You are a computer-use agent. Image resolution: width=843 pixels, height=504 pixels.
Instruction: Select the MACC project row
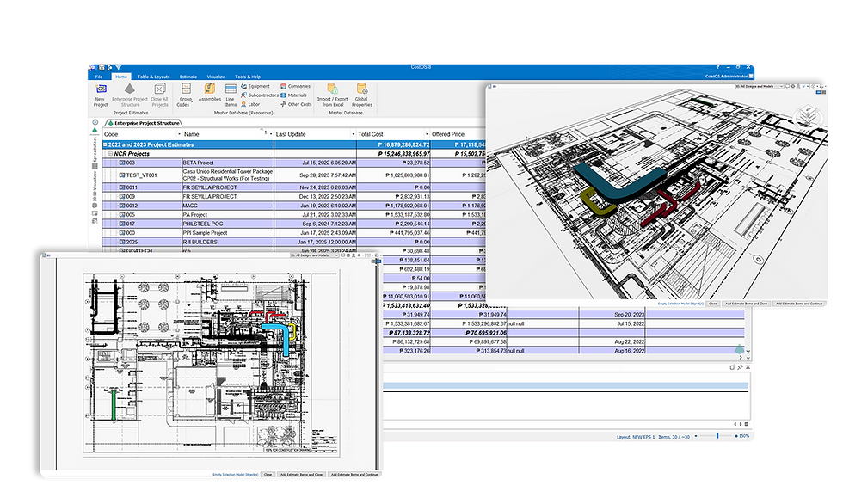tap(293, 206)
